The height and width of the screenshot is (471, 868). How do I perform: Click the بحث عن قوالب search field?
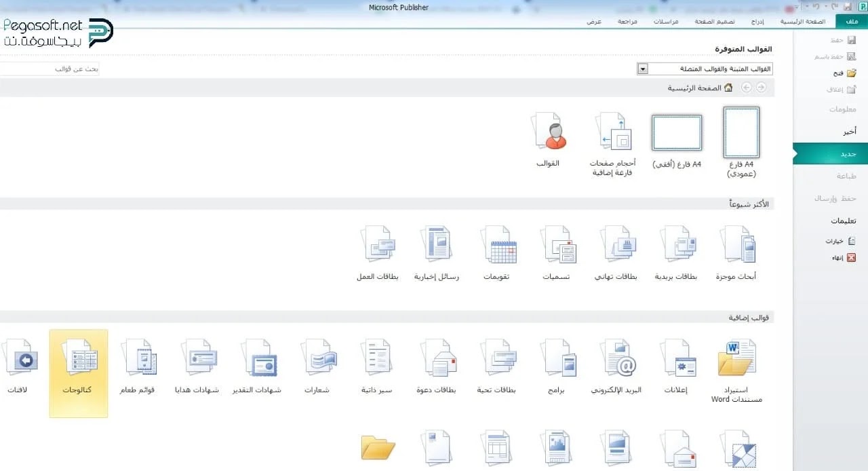click(x=49, y=69)
